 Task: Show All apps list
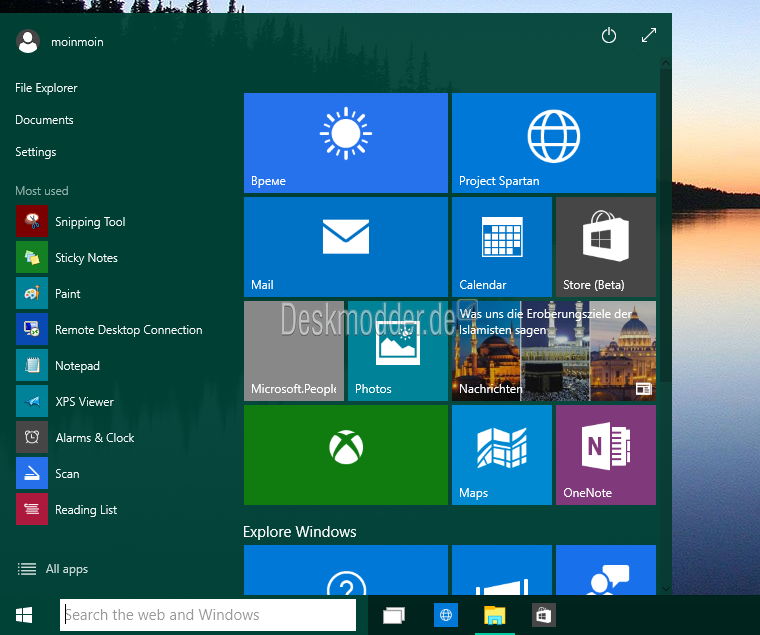click(52, 569)
